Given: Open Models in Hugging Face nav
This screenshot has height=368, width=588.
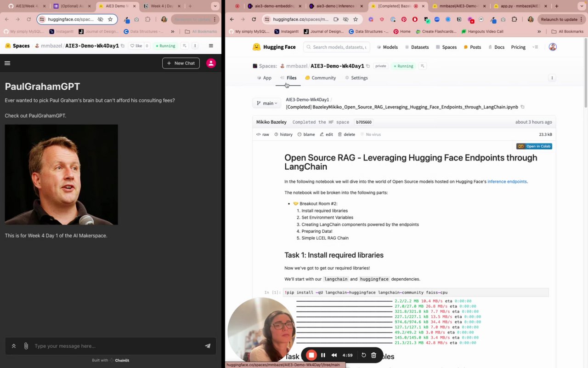Looking at the screenshot, I should pos(387,47).
